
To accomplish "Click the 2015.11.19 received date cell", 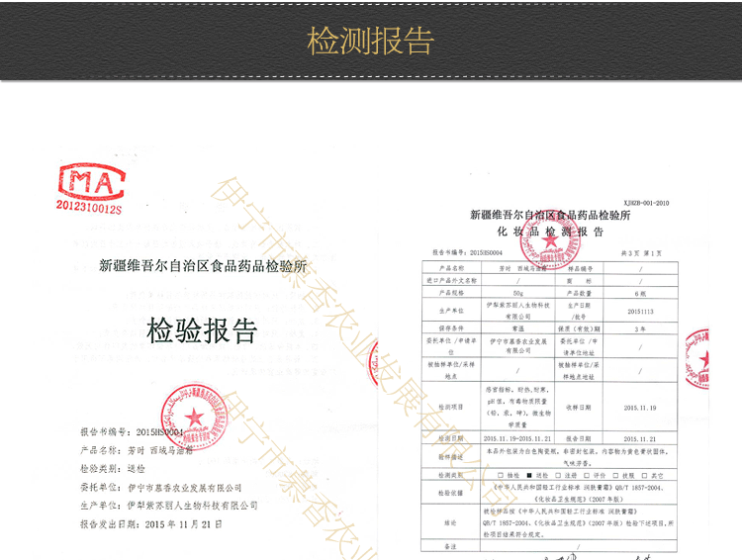I will coord(640,407).
